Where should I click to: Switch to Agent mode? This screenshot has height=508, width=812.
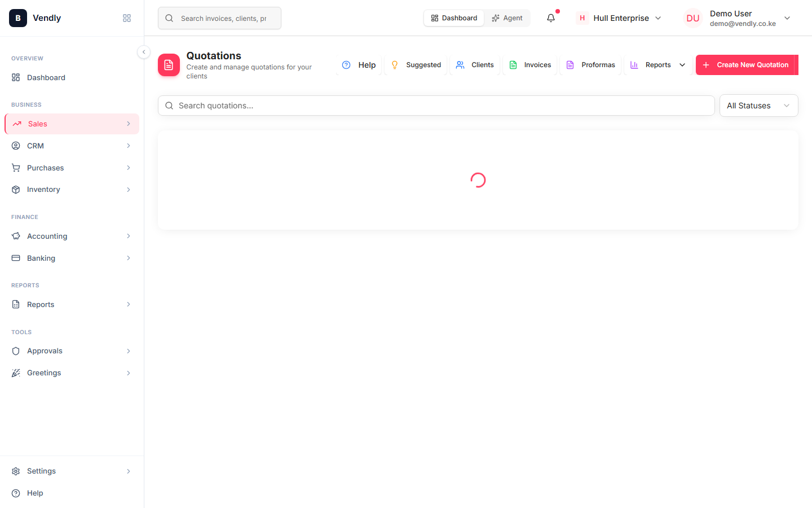507,18
